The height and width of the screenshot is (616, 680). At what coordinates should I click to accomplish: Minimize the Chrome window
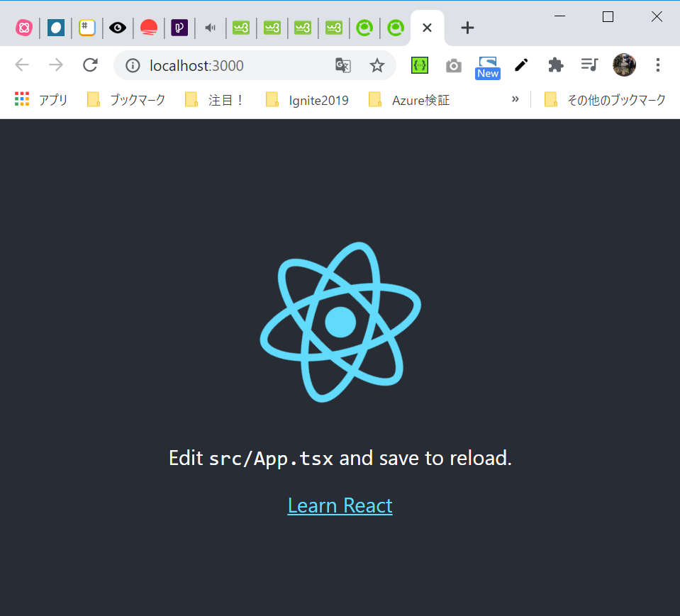click(560, 16)
